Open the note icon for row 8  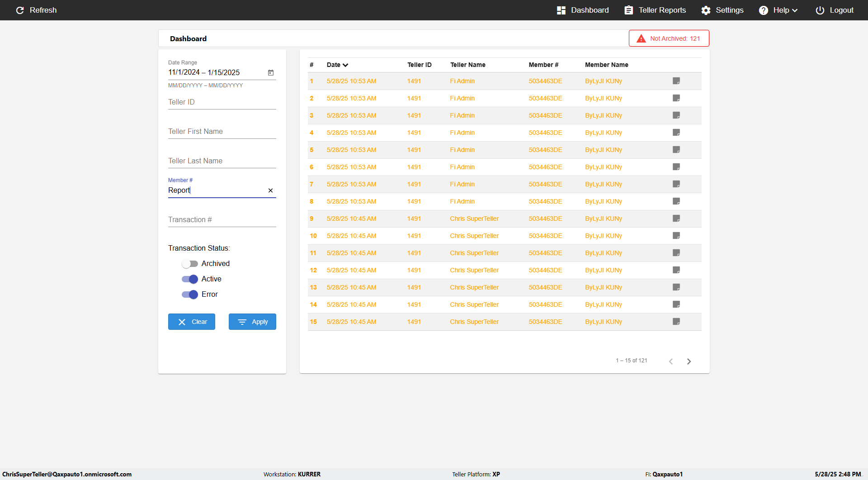tap(676, 201)
